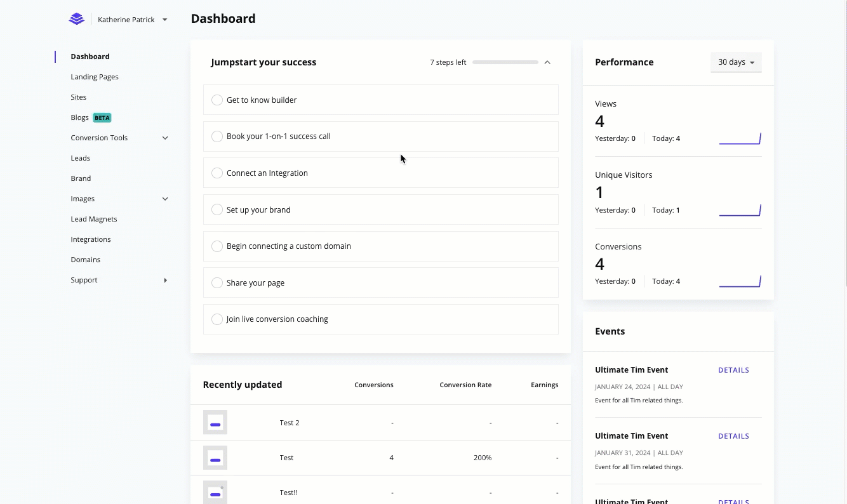Click the Test!! page thumbnail
847x504 pixels.
tap(215, 493)
